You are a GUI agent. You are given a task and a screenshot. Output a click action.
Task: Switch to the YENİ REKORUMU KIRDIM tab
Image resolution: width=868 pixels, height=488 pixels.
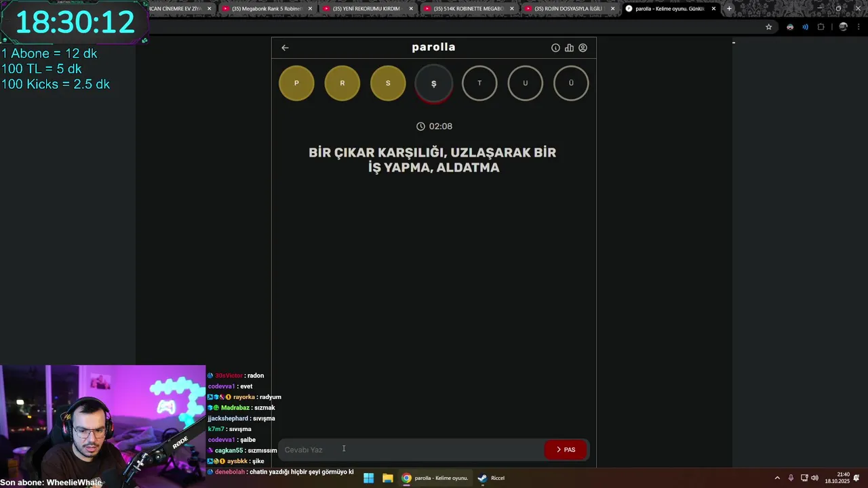pyautogui.click(x=365, y=9)
